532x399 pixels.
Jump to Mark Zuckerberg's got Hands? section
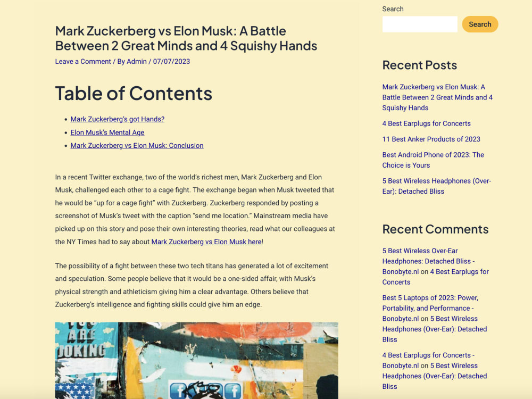118,119
